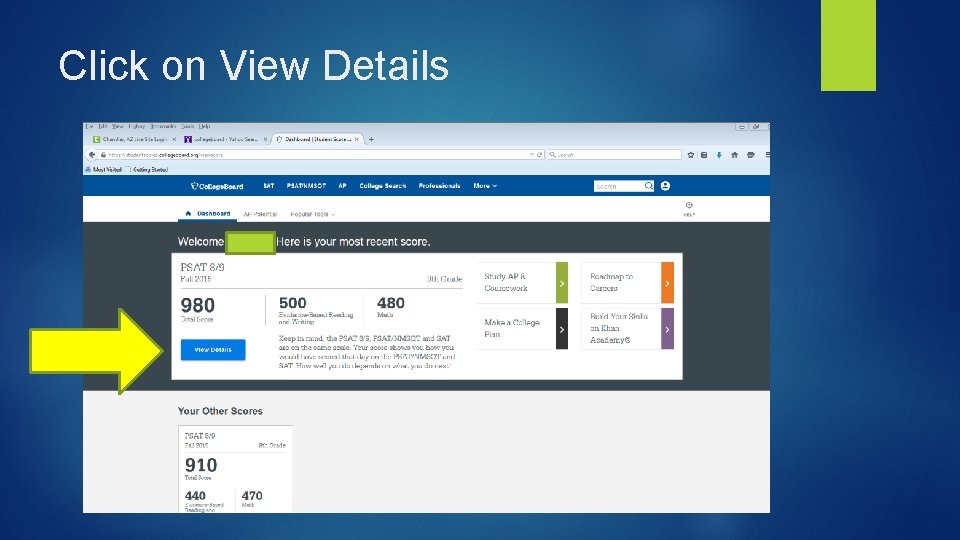Click the CollegeBoard site search field
The width and height of the screenshot is (960, 540).
coord(618,186)
